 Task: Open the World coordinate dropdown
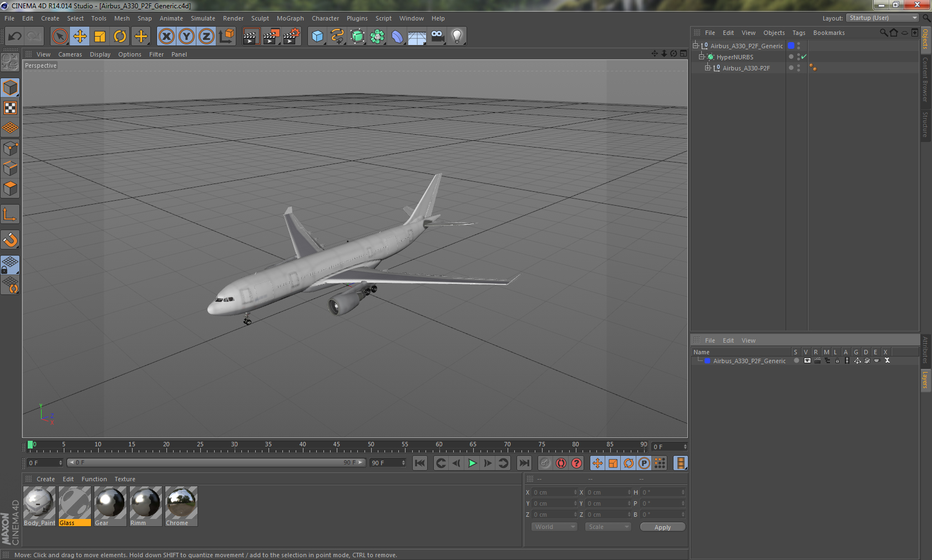pyautogui.click(x=554, y=527)
